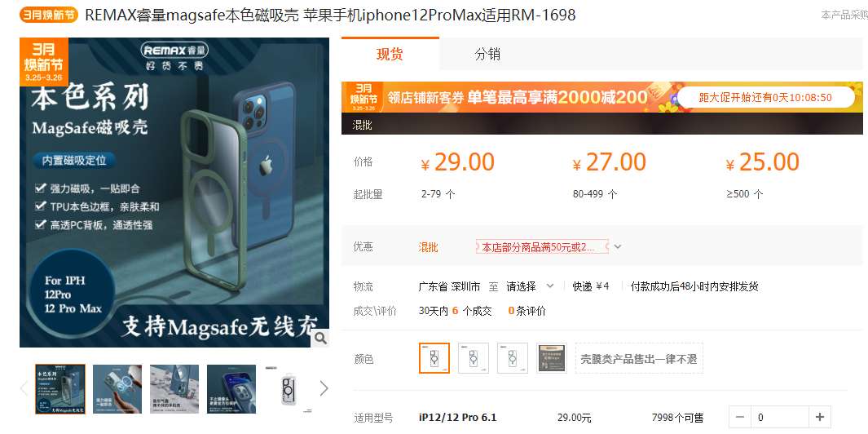Select the first product thumbnail
The width and height of the screenshot is (868, 434).
[x=60, y=388]
